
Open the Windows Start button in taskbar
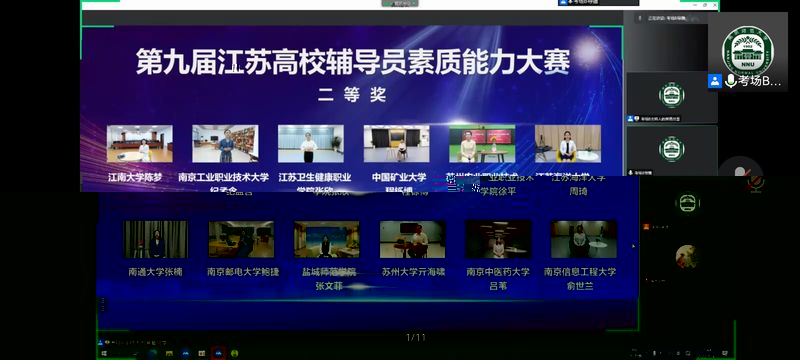[x=104, y=353]
